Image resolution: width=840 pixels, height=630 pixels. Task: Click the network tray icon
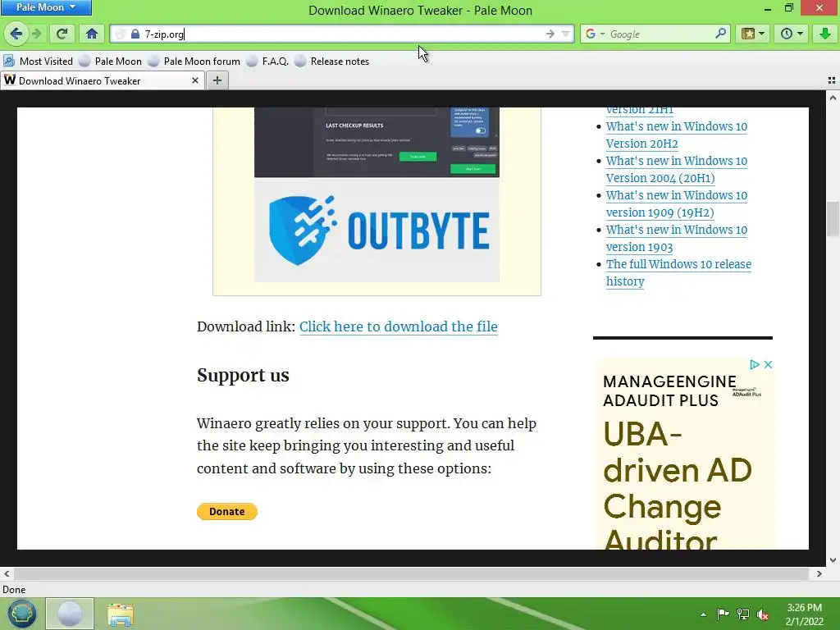coord(743,614)
